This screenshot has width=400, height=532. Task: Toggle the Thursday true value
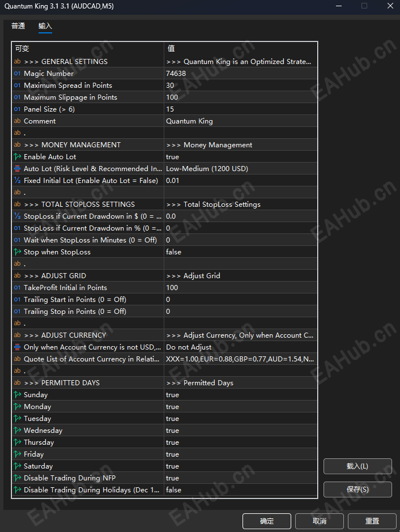[241, 442]
